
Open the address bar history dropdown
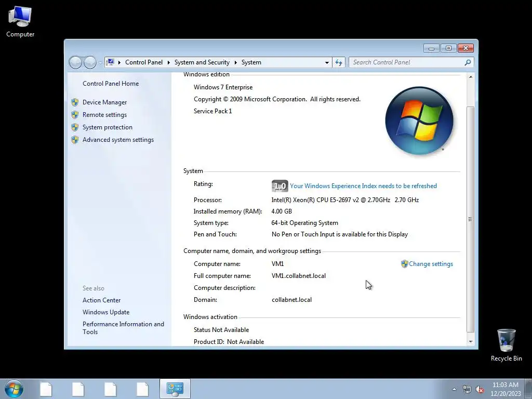pyautogui.click(x=327, y=62)
